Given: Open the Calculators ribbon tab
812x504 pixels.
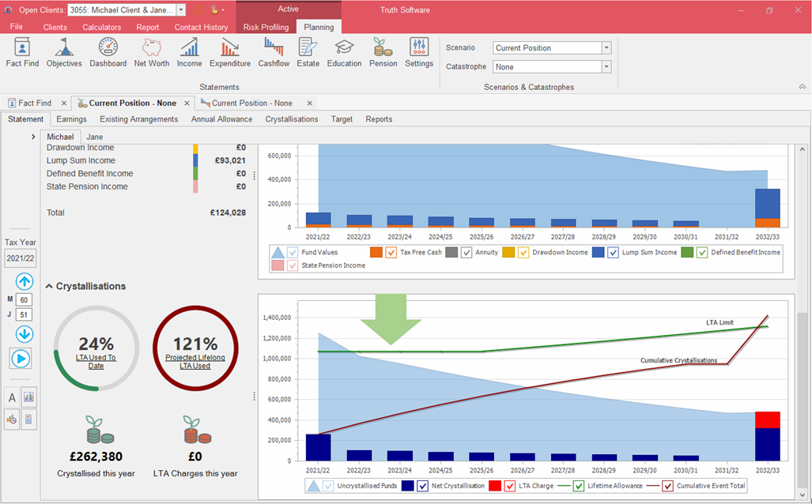Looking at the screenshot, I should (x=101, y=27).
